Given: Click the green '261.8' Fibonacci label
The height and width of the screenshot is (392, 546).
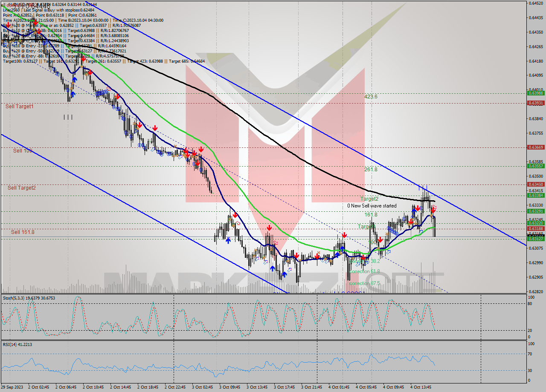Looking at the screenshot, I should [371, 169].
